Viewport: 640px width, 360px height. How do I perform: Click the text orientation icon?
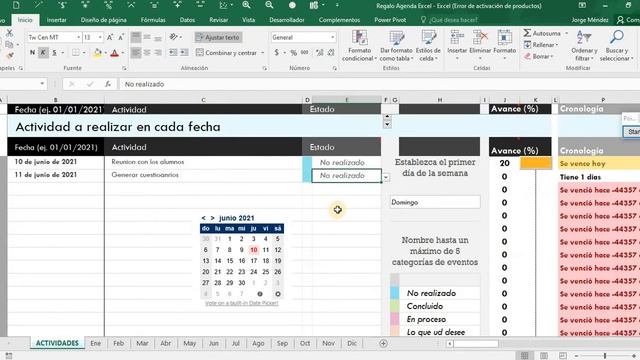[173, 37]
